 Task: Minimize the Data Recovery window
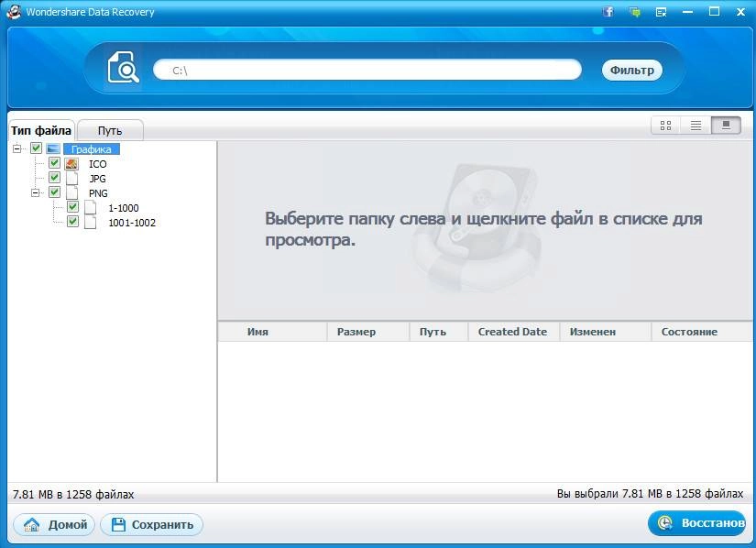[687, 12]
